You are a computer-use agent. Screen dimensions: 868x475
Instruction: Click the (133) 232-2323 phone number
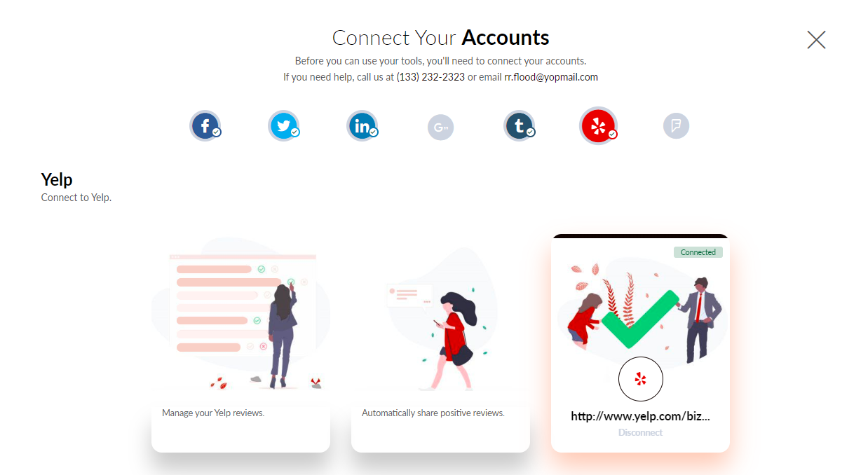(x=430, y=77)
